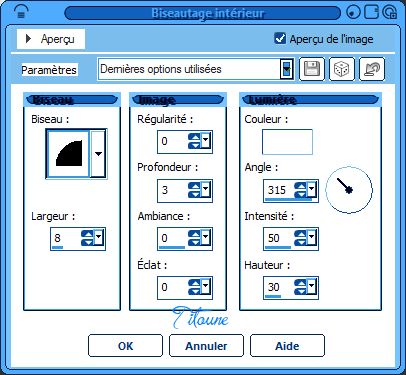Viewport: 406px width, 375px height.
Task: Decrease Angle with down arrow
Action: [x=300, y=194]
